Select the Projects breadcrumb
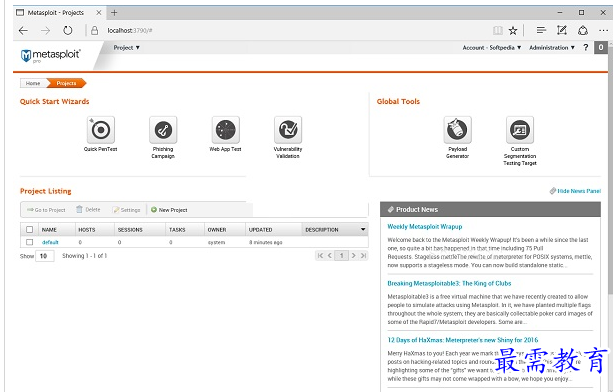Image resolution: width=616 pixels, height=392 pixels. 66,83
